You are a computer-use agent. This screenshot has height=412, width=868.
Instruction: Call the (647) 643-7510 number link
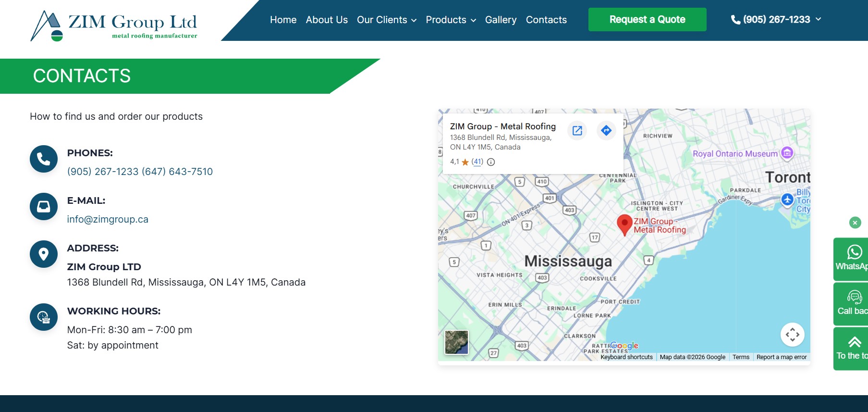tap(177, 172)
